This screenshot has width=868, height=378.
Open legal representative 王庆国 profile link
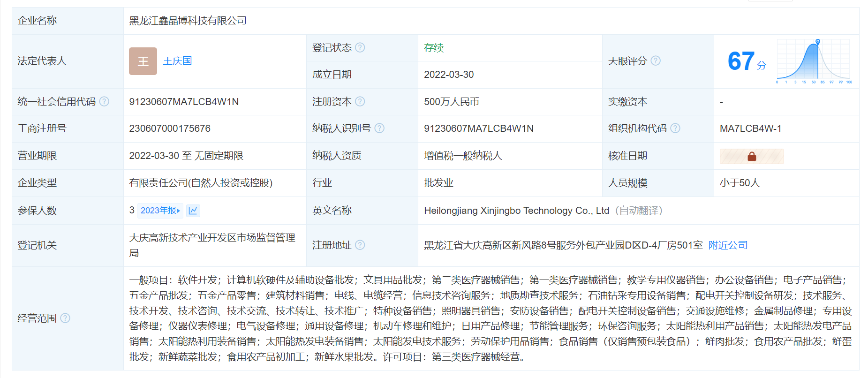tap(177, 61)
